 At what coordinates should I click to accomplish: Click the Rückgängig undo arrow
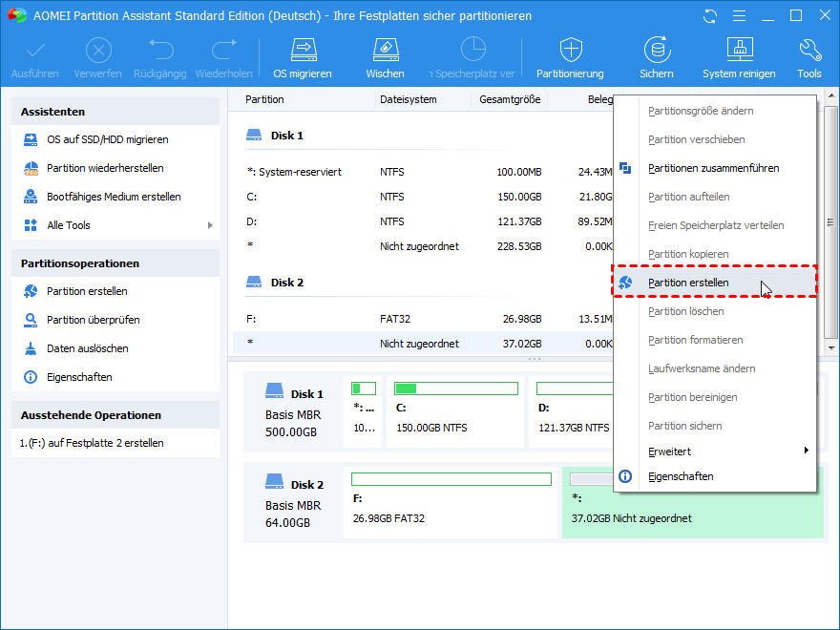pyautogui.click(x=160, y=50)
